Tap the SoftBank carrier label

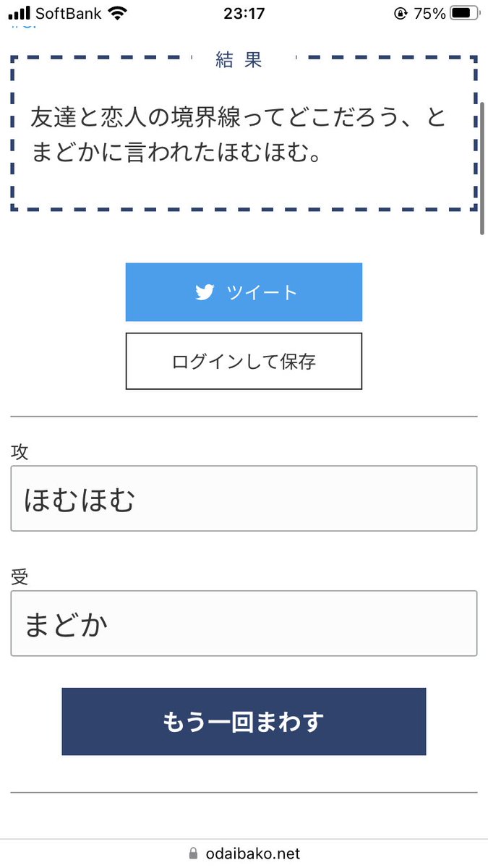[x=68, y=13]
